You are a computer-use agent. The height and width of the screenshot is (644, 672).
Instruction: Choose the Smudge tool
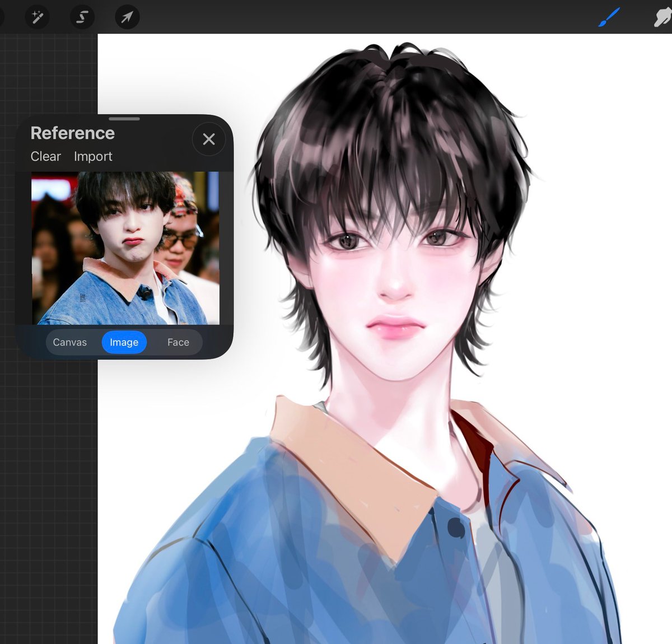point(662,17)
